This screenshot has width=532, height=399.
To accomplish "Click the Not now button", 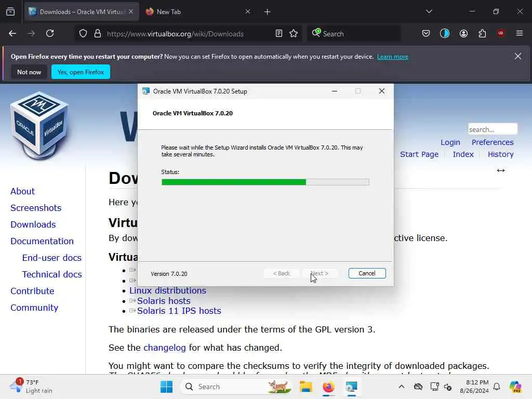I will tap(29, 72).
